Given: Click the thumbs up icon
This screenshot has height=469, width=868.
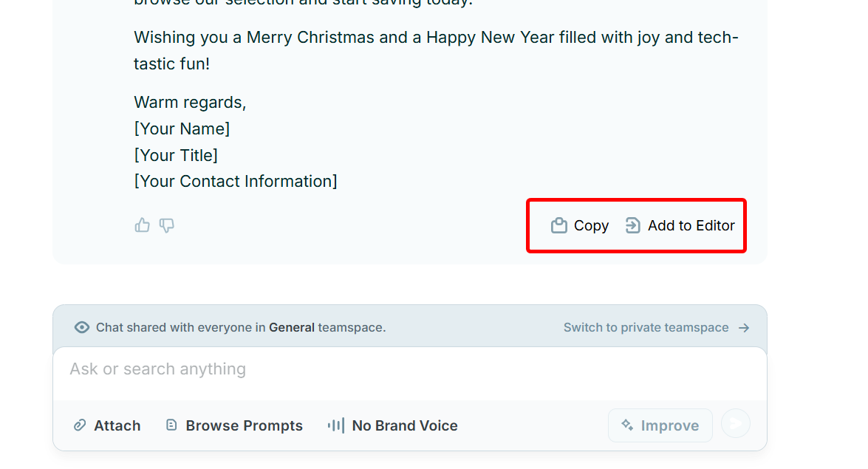Looking at the screenshot, I should pos(143,225).
